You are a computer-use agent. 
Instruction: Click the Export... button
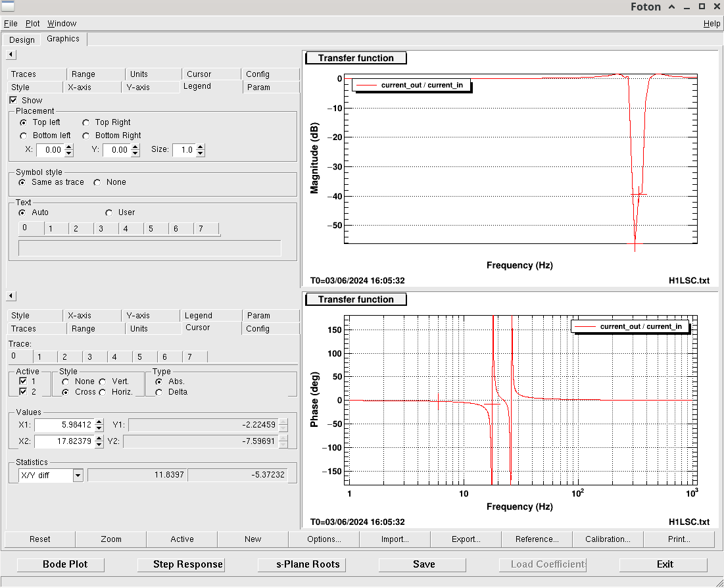(x=466, y=539)
